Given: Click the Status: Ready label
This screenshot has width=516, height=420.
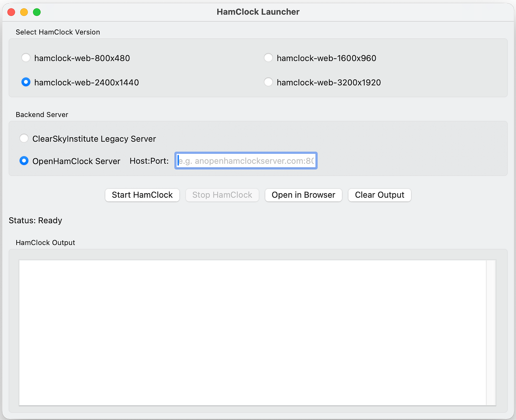Looking at the screenshot, I should click(x=35, y=220).
